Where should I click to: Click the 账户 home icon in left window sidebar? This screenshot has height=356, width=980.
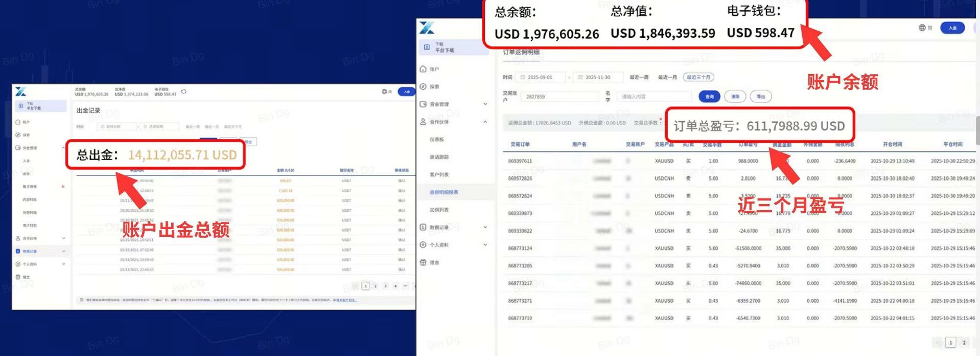point(18,122)
